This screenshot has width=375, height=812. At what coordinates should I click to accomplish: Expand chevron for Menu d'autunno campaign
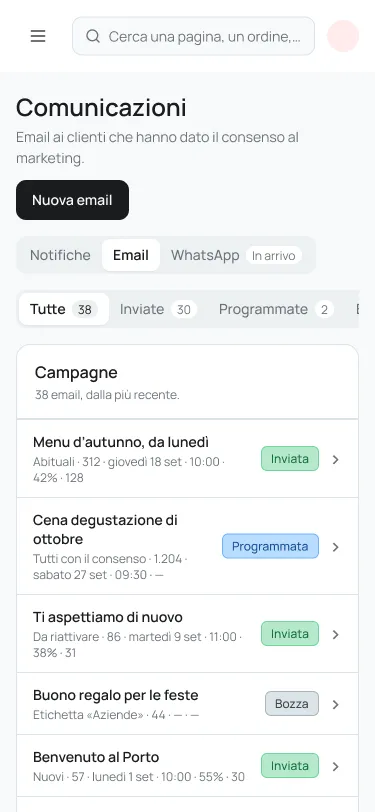(x=336, y=459)
